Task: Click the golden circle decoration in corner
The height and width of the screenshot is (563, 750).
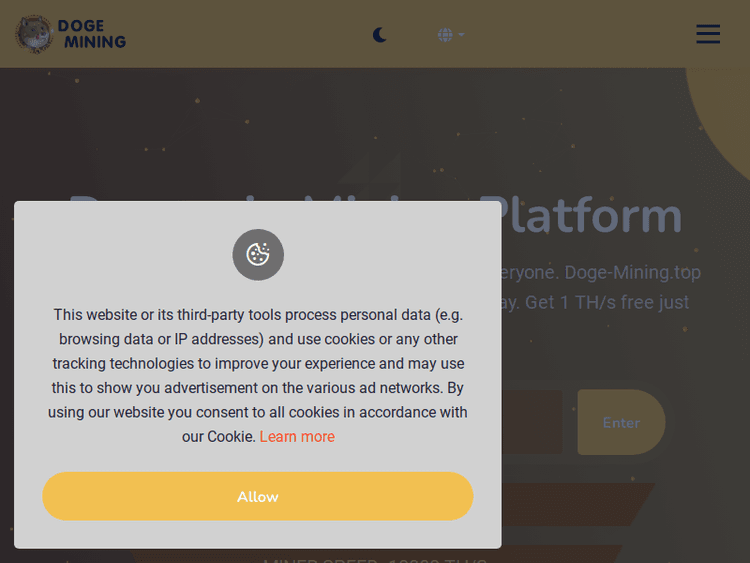Action: (x=725, y=110)
